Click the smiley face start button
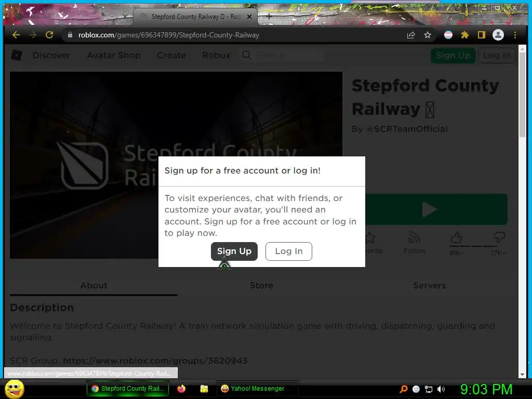 coord(15,389)
